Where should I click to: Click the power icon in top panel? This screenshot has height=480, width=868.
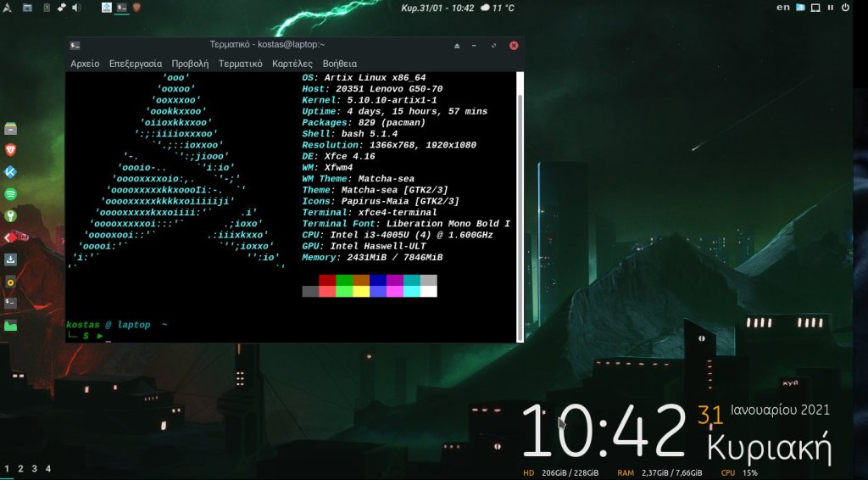pos(844,8)
